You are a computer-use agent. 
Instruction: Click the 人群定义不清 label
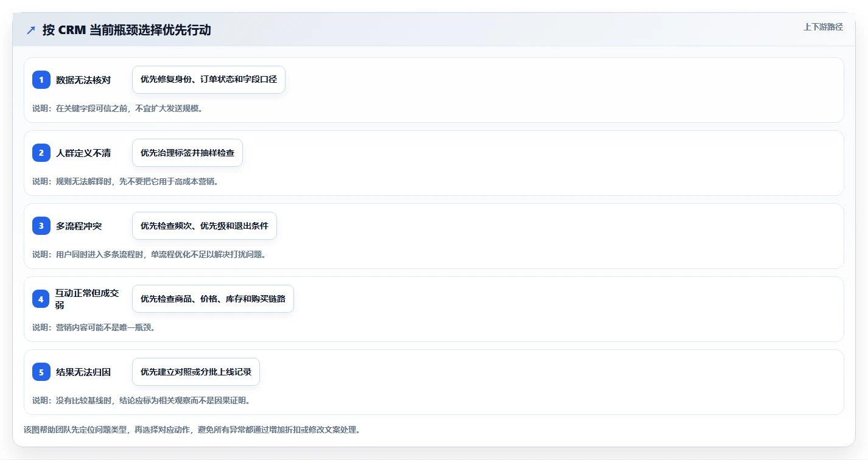coord(83,153)
